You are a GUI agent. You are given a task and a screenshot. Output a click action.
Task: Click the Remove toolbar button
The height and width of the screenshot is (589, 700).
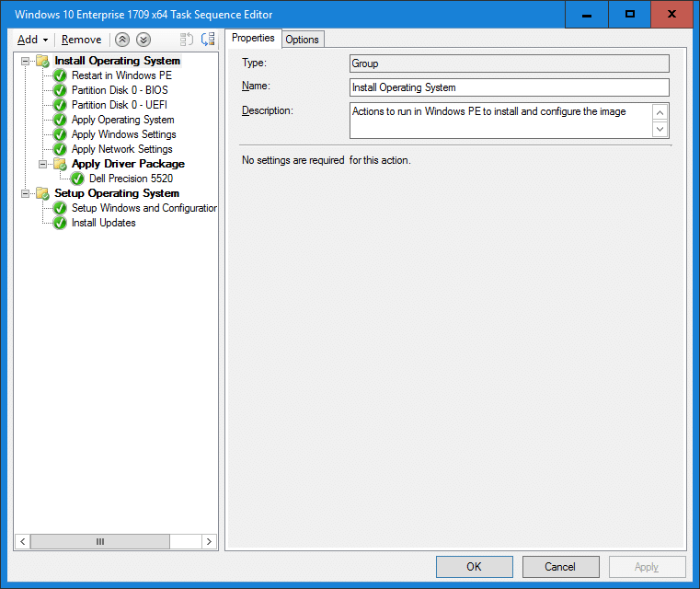tap(81, 40)
